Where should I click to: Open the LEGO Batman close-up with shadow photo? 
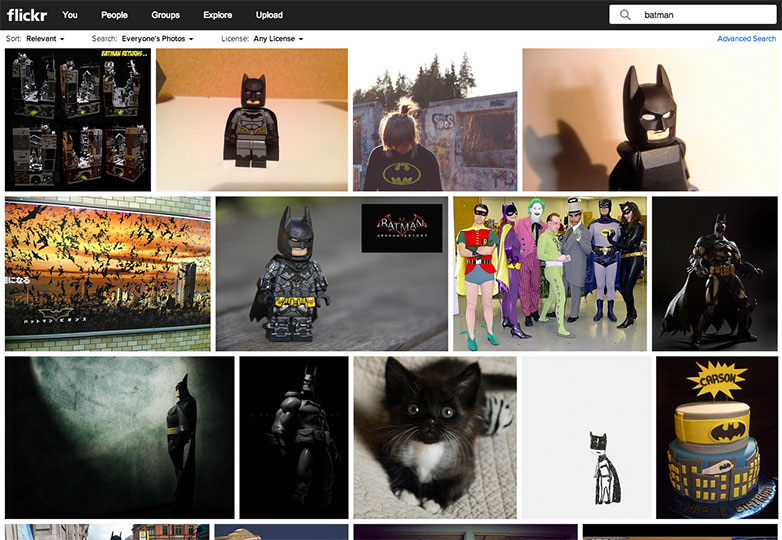(x=650, y=120)
